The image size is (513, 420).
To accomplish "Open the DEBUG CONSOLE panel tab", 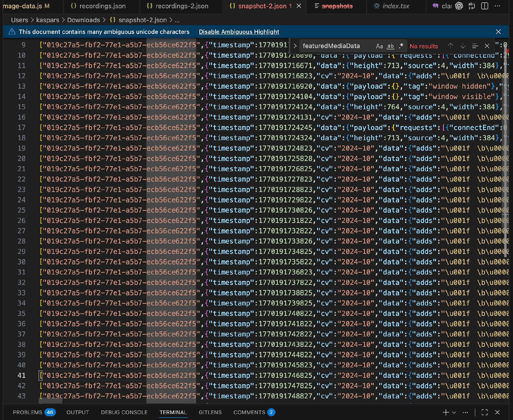I will pos(124,412).
